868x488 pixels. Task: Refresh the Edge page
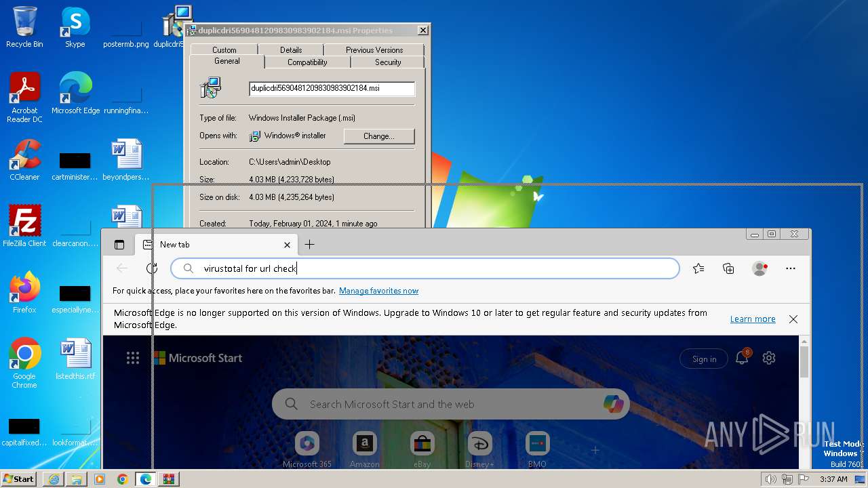point(152,268)
